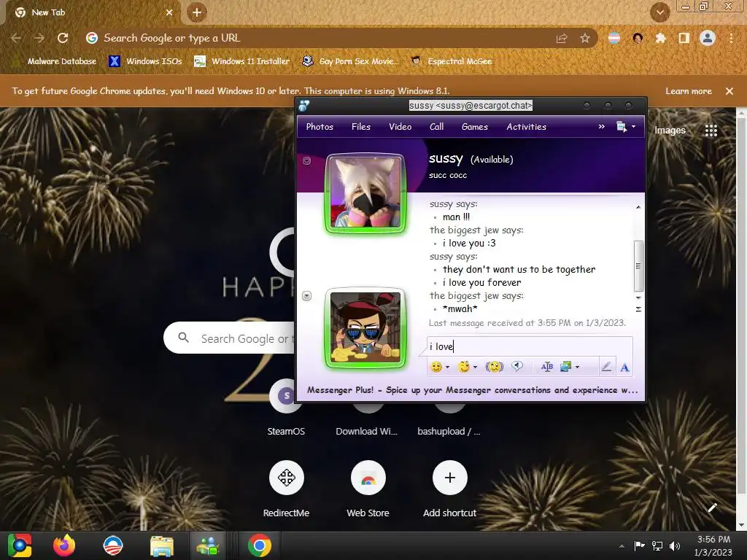Click the AB text formatting icon in Messenger
The height and width of the screenshot is (560, 747).
point(547,367)
